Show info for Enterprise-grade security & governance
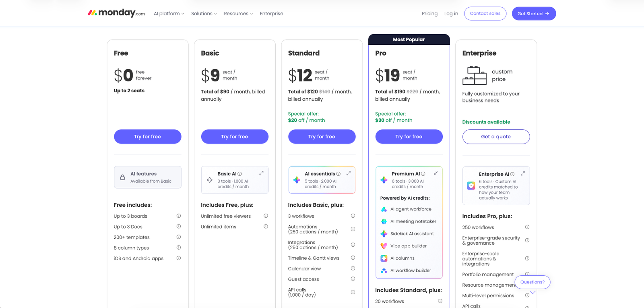The width and height of the screenshot is (644, 308). 527,240
